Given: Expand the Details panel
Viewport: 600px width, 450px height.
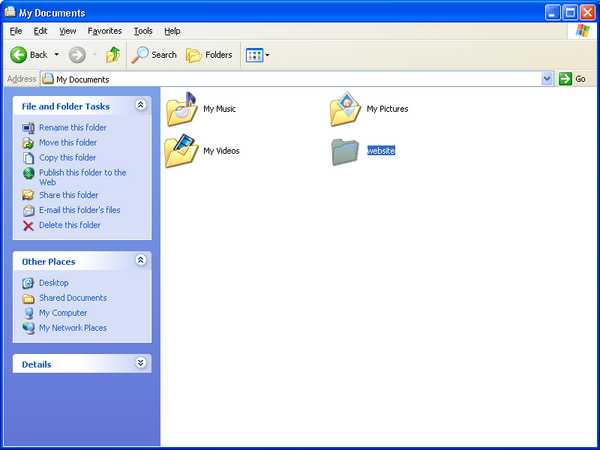Looking at the screenshot, I should point(141,362).
